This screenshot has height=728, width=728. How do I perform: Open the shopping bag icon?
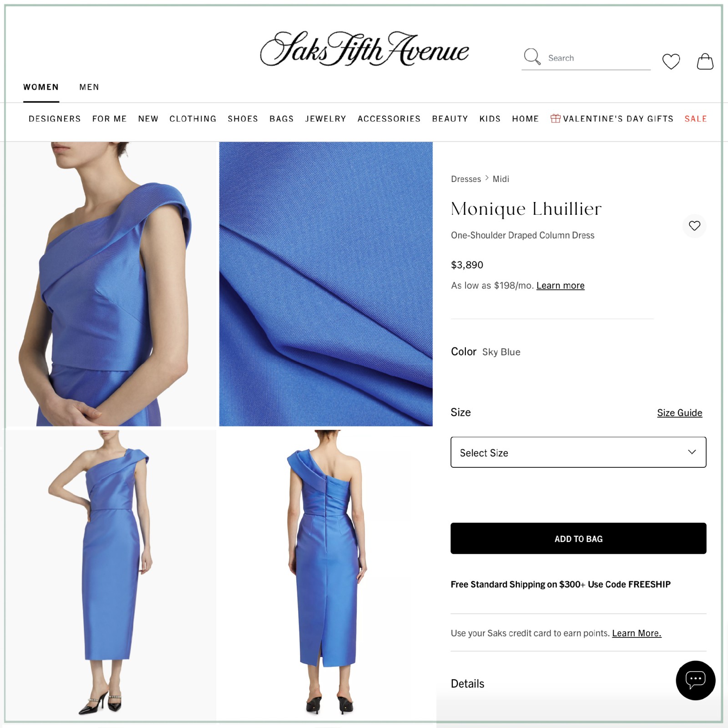tap(705, 61)
